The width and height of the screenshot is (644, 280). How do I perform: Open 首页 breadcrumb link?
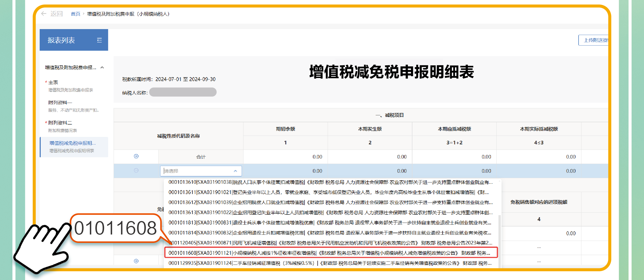[x=75, y=14]
